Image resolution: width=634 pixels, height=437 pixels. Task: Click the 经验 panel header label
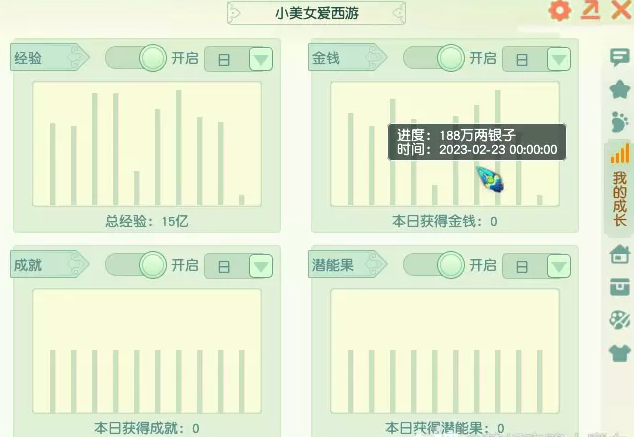[x=49, y=57]
